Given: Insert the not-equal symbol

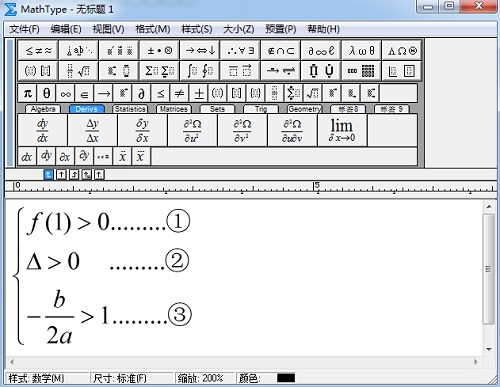Looking at the screenshot, I should (180, 93).
